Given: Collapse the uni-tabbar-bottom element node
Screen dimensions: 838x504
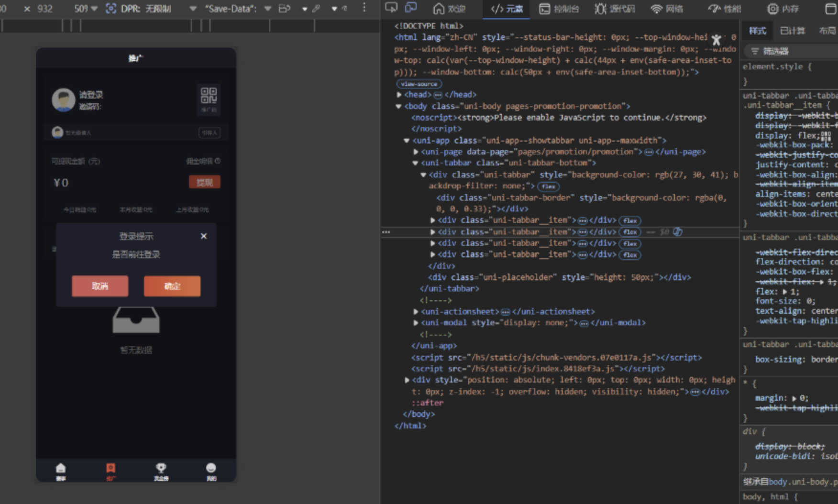Looking at the screenshot, I should (x=415, y=163).
